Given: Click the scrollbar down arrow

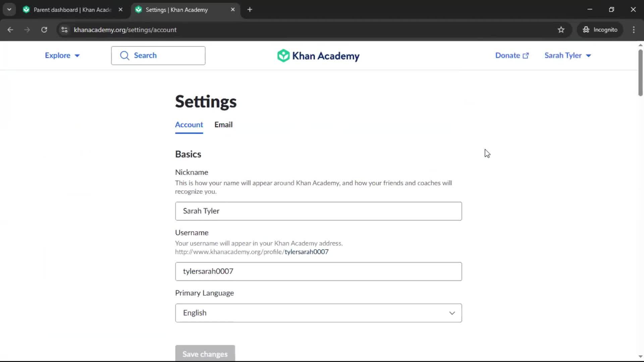Looking at the screenshot, I should click(x=640, y=357).
